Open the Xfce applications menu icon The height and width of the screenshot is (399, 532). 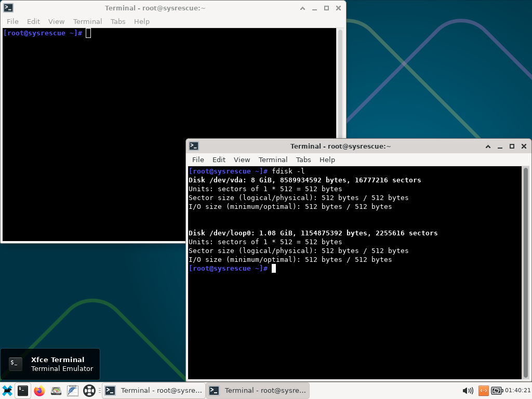(7, 391)
